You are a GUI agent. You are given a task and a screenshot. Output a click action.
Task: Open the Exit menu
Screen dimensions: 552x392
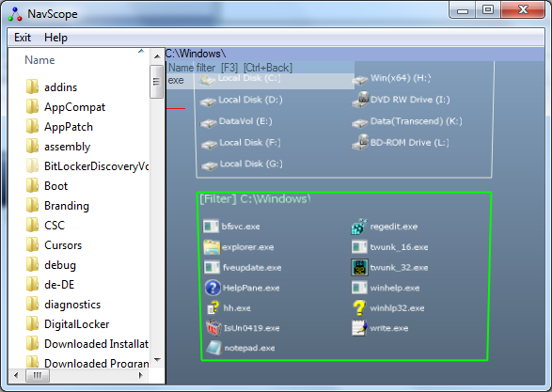tap(23, 38)
